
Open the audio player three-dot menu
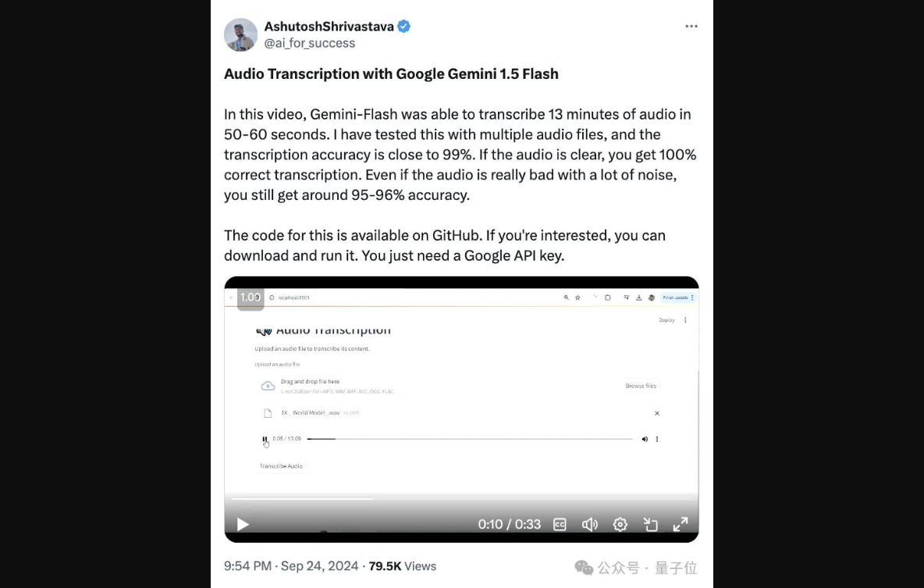click(x=657, y=439)
